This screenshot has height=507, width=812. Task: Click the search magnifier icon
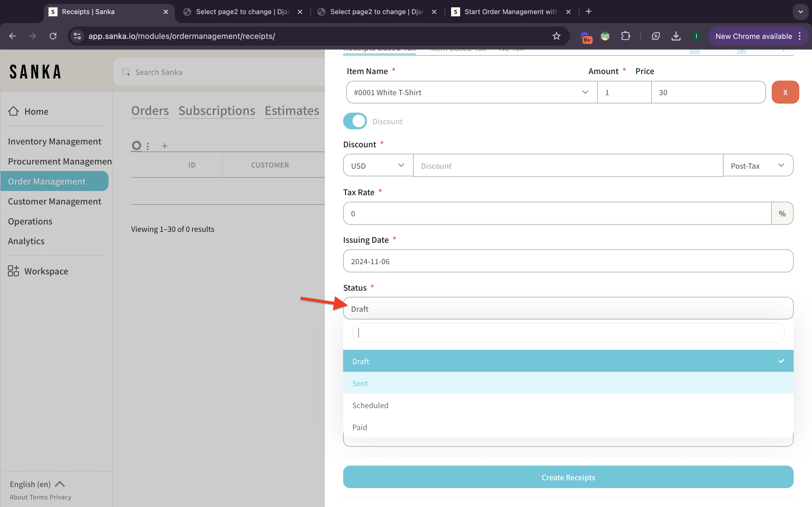[x=126, y=72]
